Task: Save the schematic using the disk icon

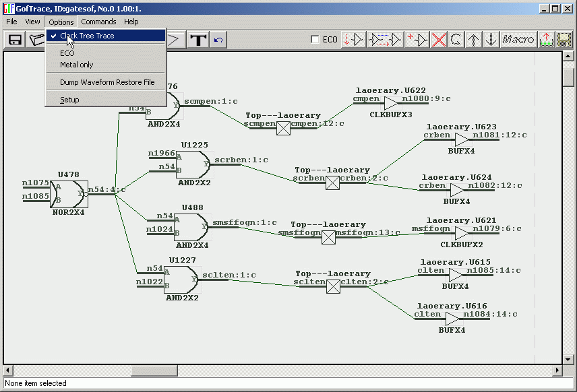Action: point(13,39)
